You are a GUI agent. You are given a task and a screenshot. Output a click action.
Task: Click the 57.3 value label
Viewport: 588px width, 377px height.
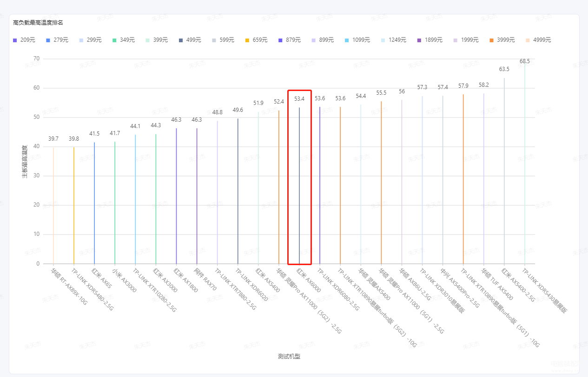(422, 87)
